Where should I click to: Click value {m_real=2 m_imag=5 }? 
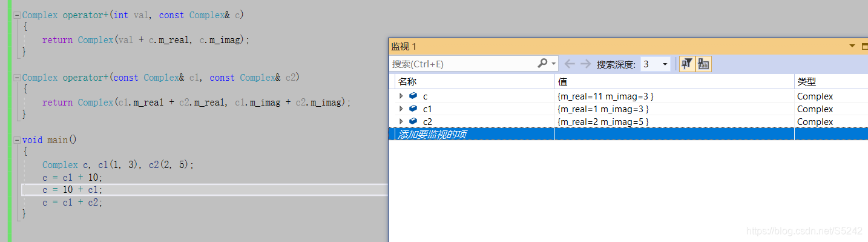(x=602, y=122)
